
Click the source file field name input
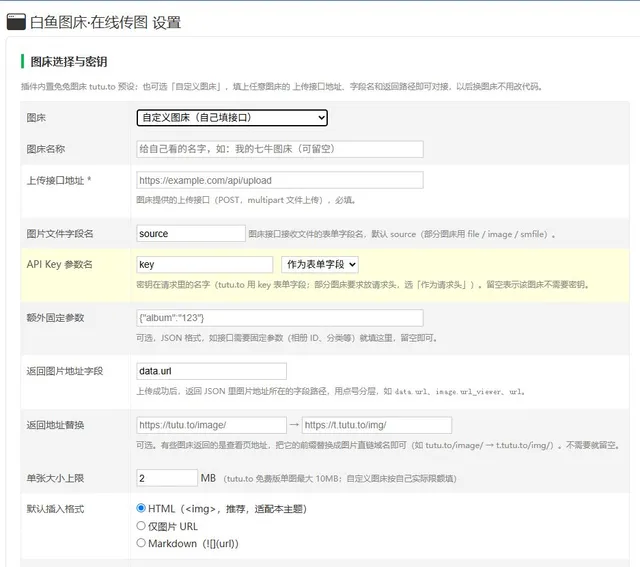191,233
